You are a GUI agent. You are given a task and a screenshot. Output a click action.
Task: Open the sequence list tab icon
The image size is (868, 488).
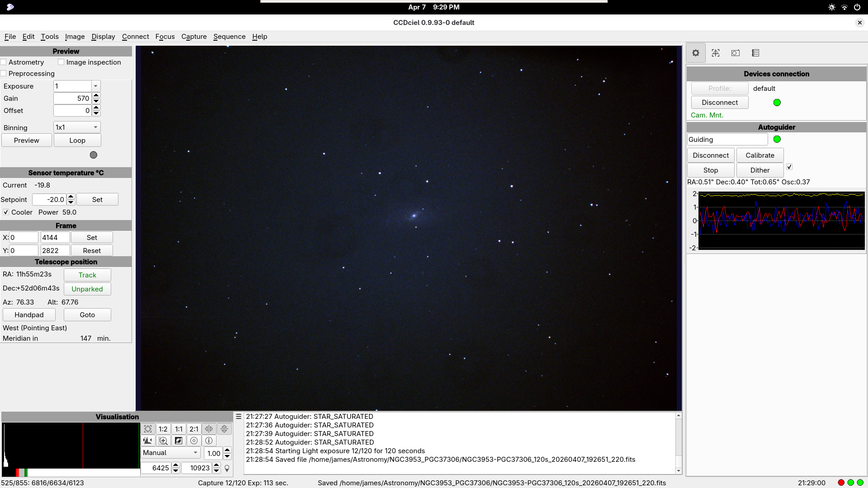coord(755,53)
